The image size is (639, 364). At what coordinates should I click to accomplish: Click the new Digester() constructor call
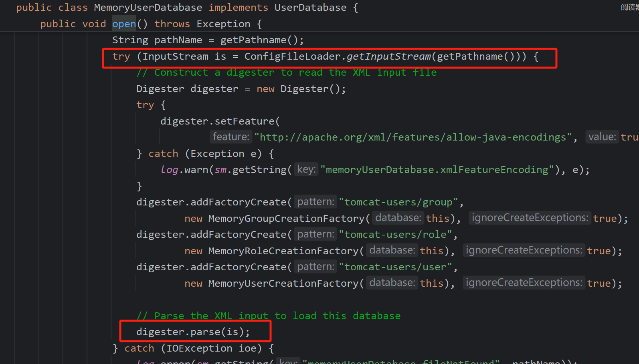301,89
